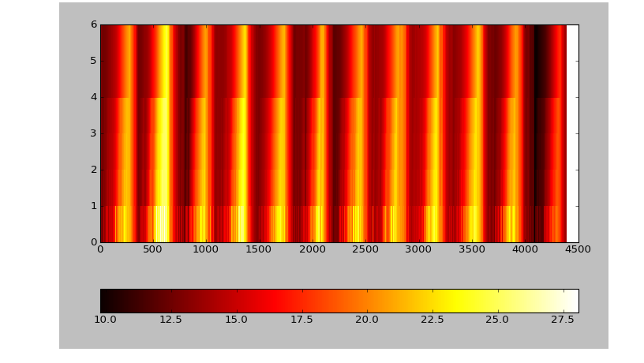644x363 pixels.
Task: Click x-axis tick label 0
Action: click(100, 249)
